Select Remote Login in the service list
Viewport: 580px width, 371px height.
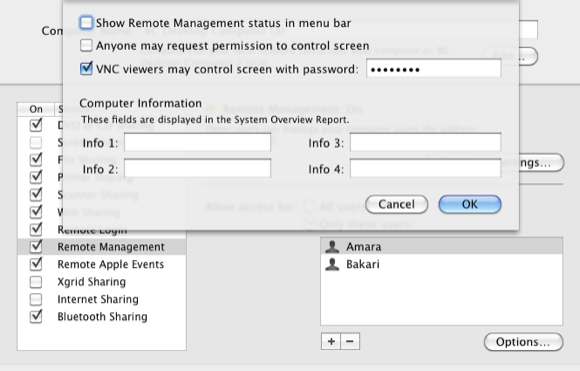tap(102, 230)
